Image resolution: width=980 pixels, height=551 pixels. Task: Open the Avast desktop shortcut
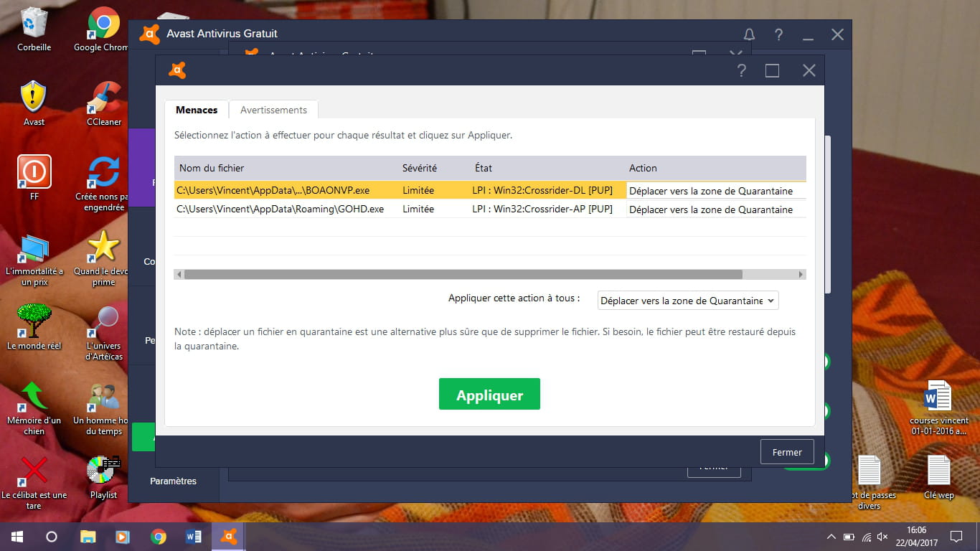point(34,103)
